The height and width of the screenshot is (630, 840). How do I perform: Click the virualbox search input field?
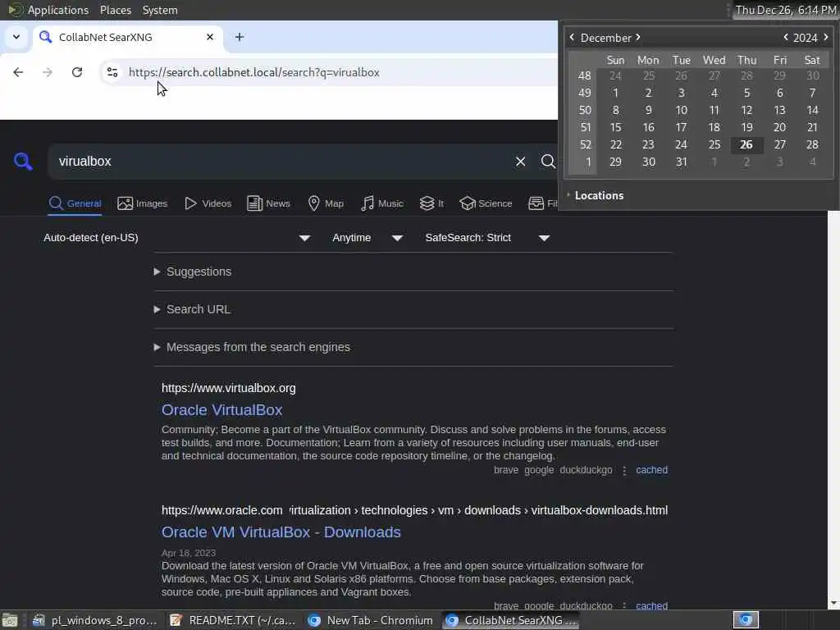pyautogui.click(x=279, y=162)
